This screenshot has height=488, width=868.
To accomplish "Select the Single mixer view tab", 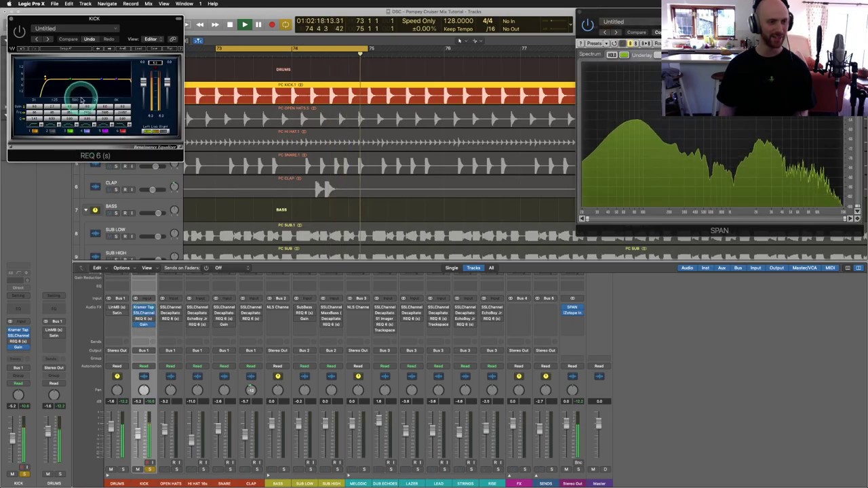I will [x=452, y=268].
